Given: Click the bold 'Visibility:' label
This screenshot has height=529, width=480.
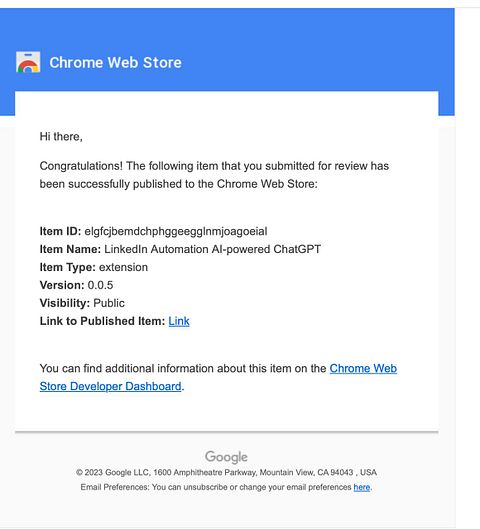Looking at the screenshot, I should click(x=65, y=303).
